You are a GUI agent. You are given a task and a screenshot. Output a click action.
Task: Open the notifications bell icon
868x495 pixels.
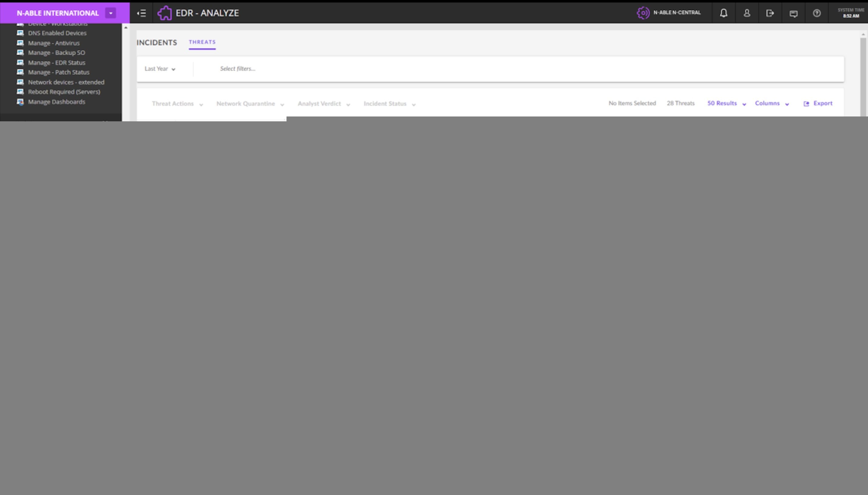click(724, 13)
